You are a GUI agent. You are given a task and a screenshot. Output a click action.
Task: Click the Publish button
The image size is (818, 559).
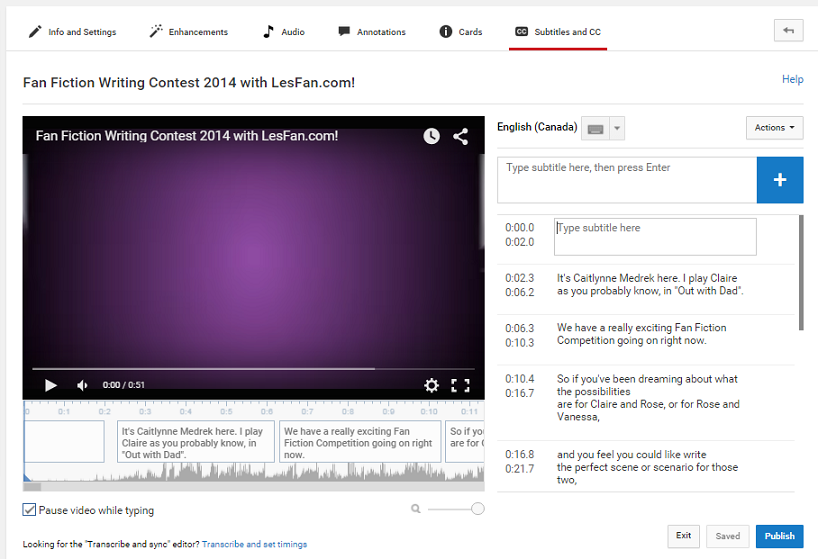click(779, 536)
